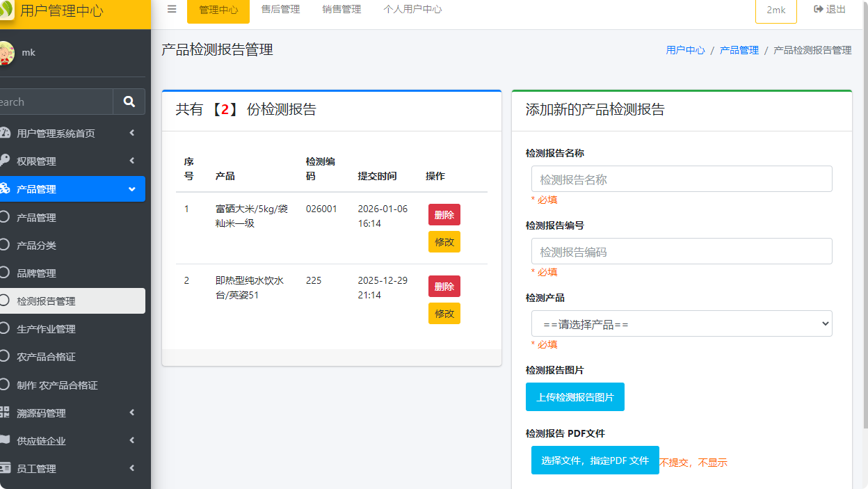This screenshot has width=868, height=489.
Task: Click the 2mk button in top bar
Action: 776,10
